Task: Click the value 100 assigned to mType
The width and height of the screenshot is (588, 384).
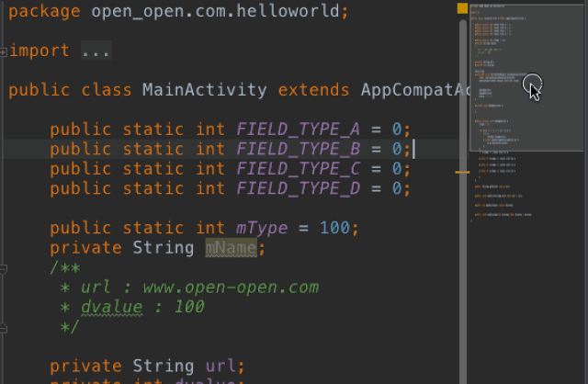Action: point(334,228)
